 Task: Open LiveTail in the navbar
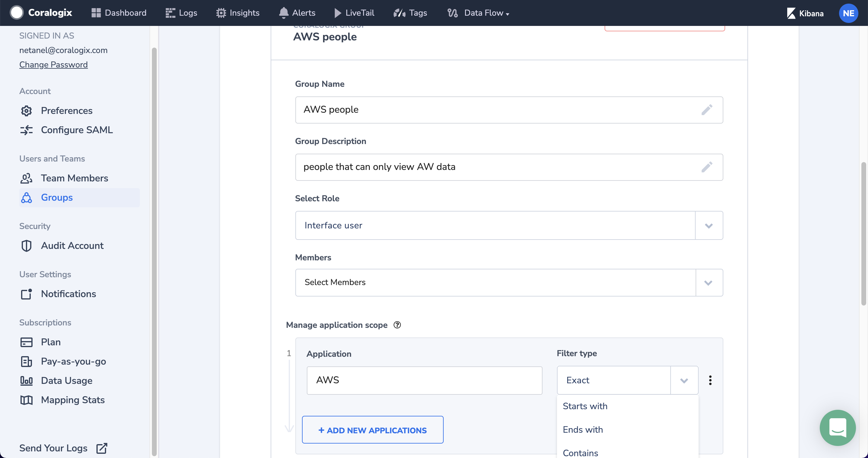pos(354,13)
